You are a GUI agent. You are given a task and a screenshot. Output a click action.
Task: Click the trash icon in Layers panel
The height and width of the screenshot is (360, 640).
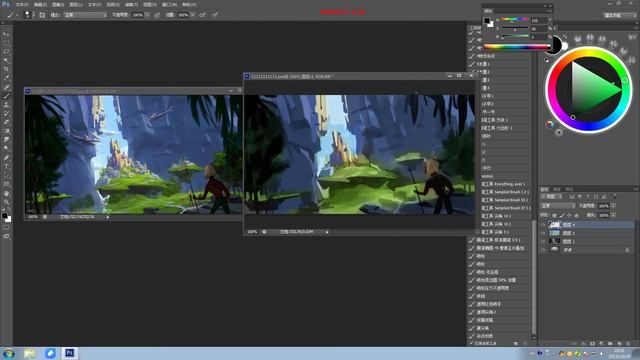point(628,344)
